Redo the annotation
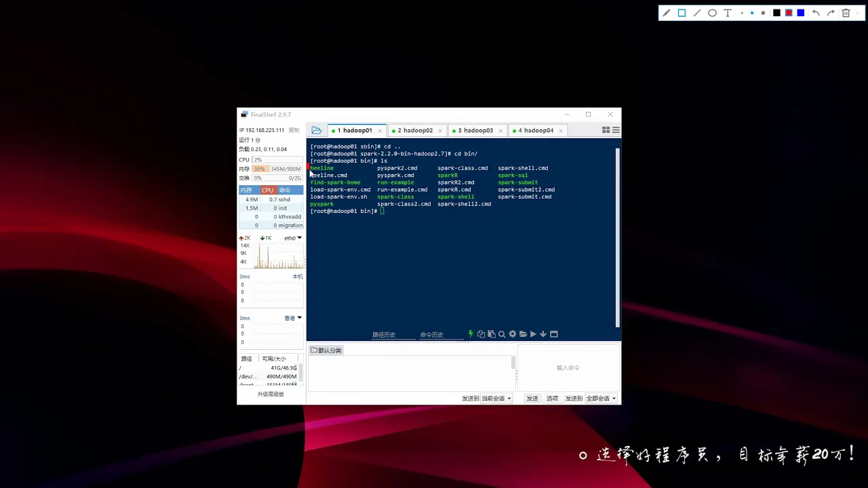Image resolution: width=868 pixels, height=488 pixels. coord(831,13)
